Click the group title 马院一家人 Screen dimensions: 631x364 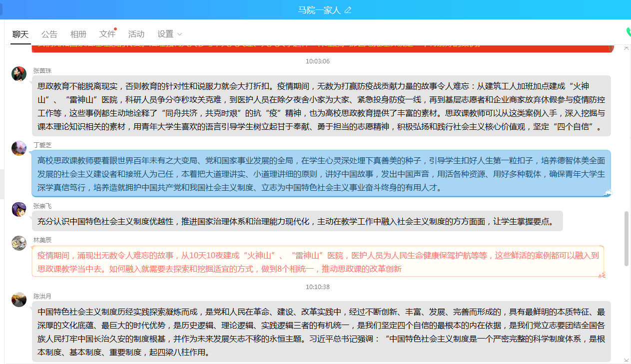319,10
